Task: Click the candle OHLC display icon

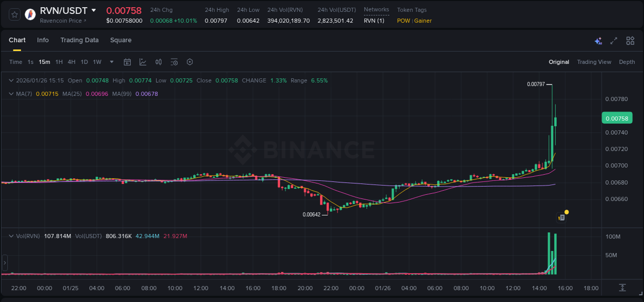Action: coord(158,62)
